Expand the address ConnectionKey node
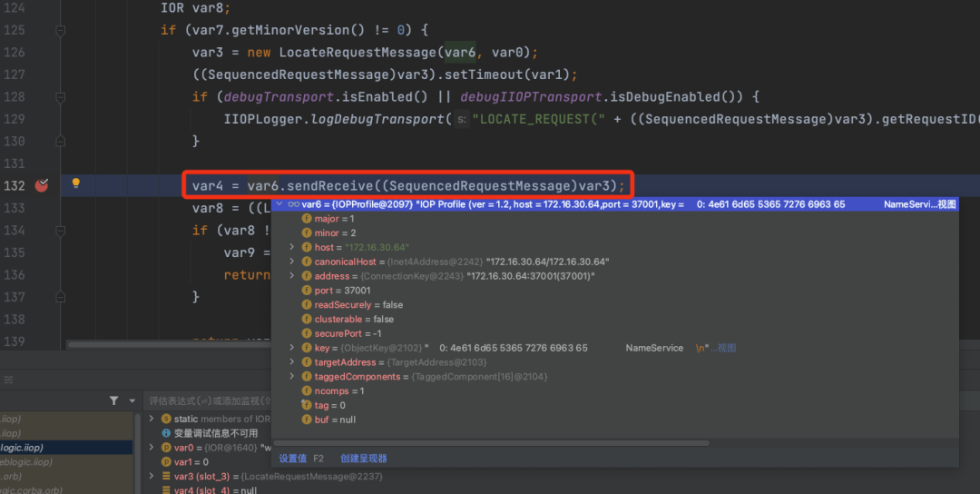 click(292, 276)
